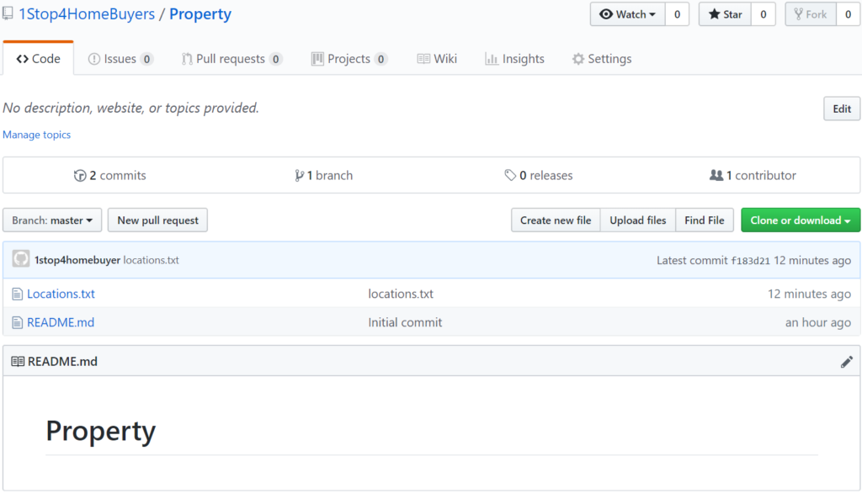View the 1 contributor link

click(753, 175)
